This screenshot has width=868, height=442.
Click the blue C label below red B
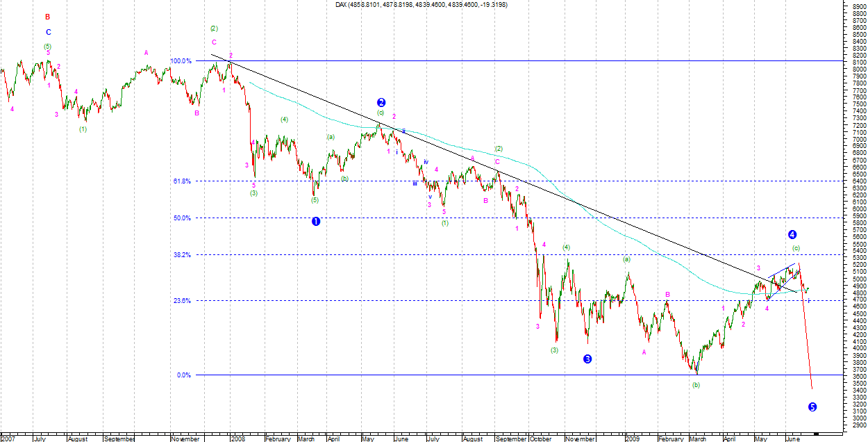(48, 32)
